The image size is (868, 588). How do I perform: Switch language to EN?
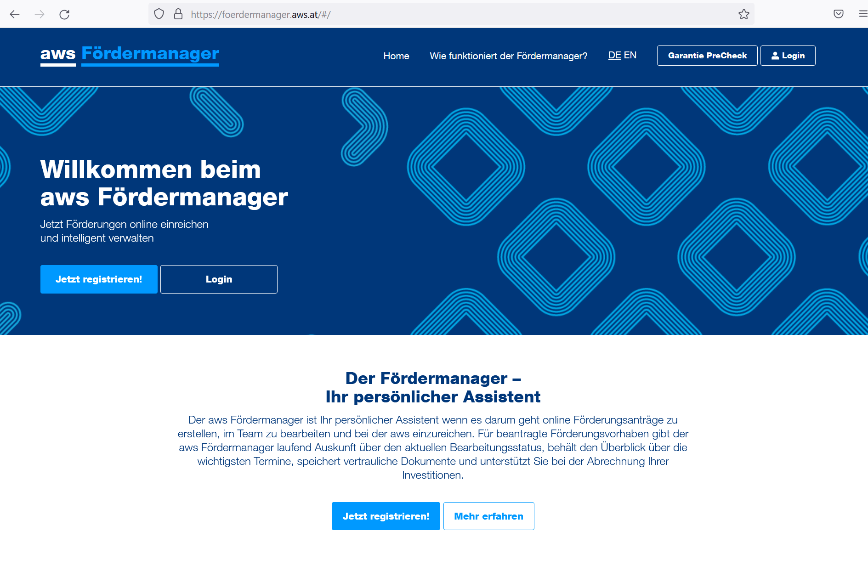point(630,55)
